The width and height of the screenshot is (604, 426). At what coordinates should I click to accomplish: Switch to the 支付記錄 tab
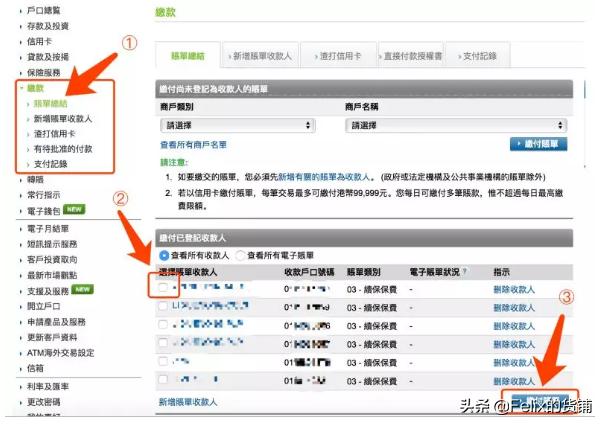coord(478,56)
